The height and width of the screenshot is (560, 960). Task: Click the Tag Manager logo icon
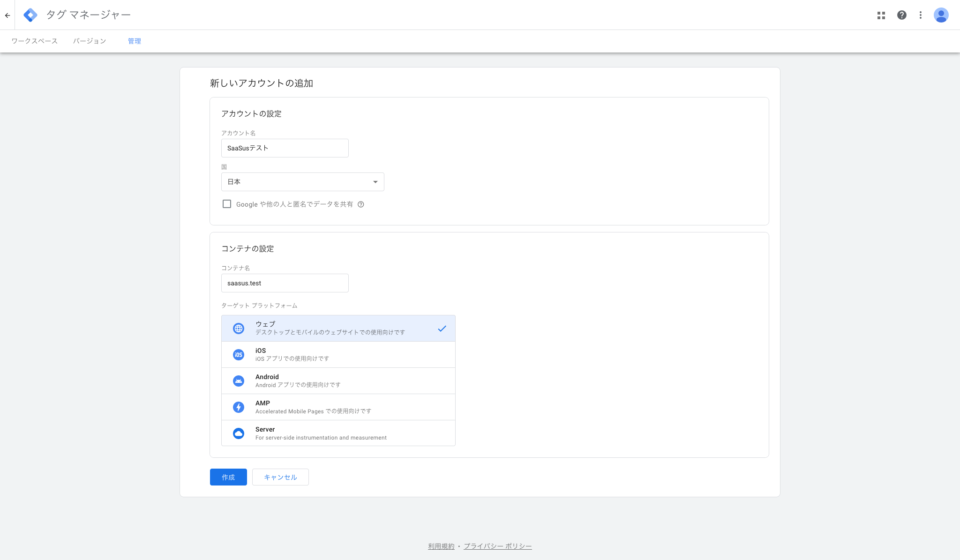pos(30,15)
